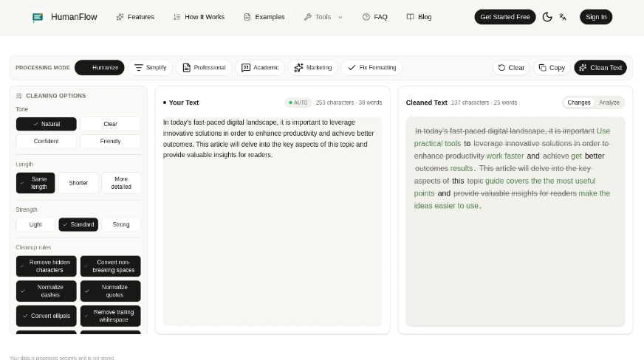Click the Academic quote bubble icon
The width and height of the screenshot is (644, 360).
[246, 68]
